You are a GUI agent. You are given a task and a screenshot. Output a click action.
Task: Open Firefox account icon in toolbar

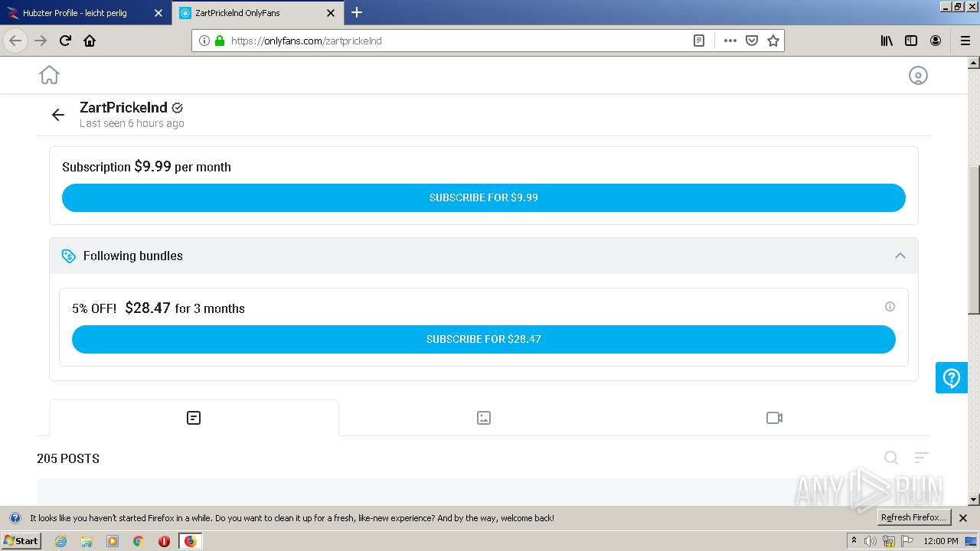click(936, 41)
